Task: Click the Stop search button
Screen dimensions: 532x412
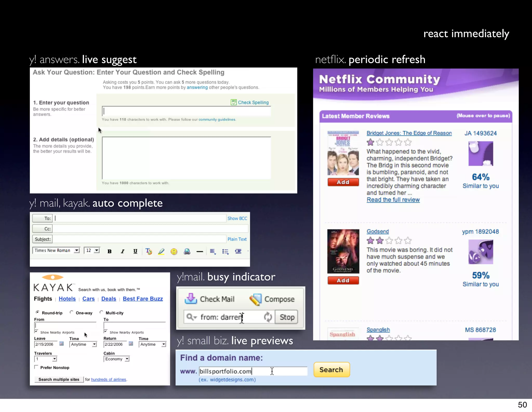Action: click(x=287, y=317)
